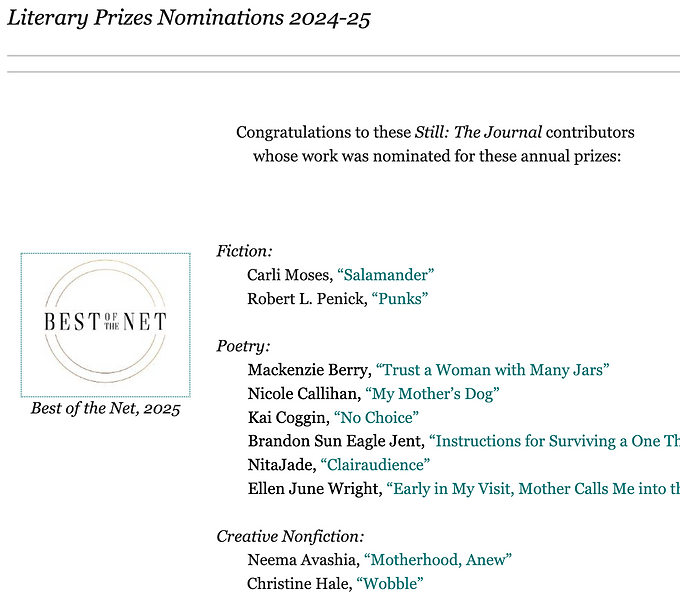Click author name Neema Avashia

click(302, 560)
